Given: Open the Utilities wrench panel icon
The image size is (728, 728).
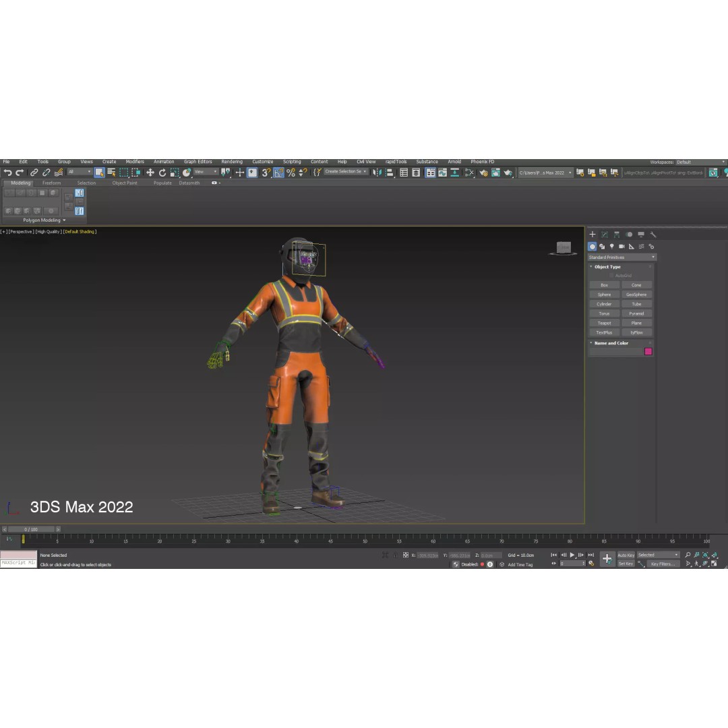Looking at the screenshot, I should click(653, 235).
